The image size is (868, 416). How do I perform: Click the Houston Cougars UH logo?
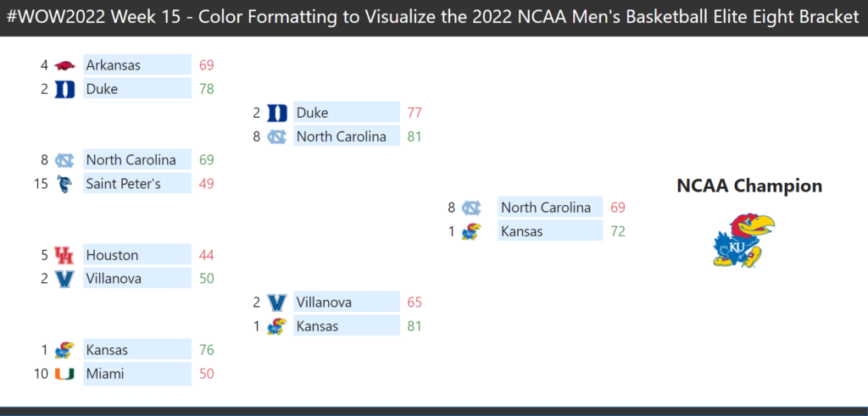[x=64, y=255]
